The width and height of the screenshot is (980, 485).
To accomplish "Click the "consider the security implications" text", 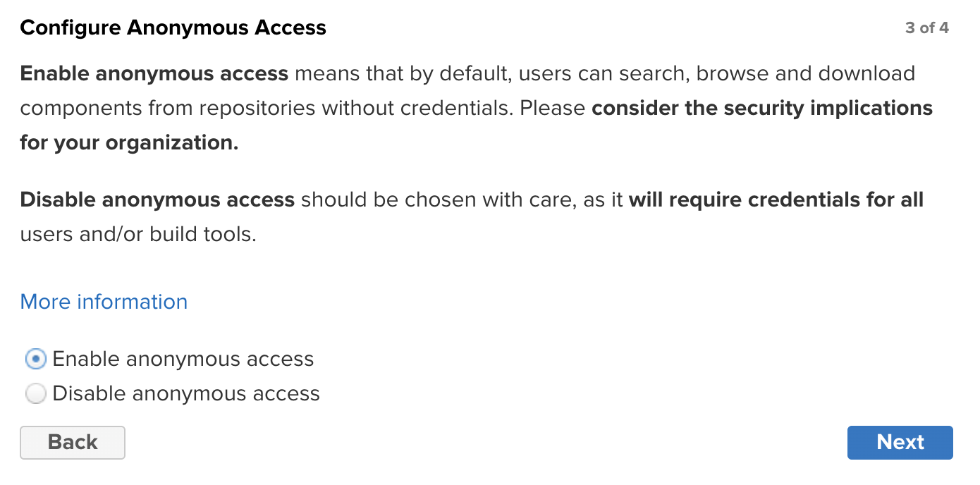I will coord(762,109).
